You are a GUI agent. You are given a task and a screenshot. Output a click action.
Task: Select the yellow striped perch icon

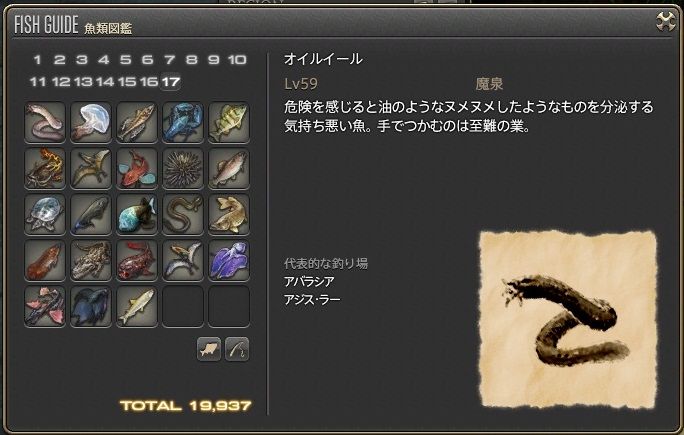(229, 123)
